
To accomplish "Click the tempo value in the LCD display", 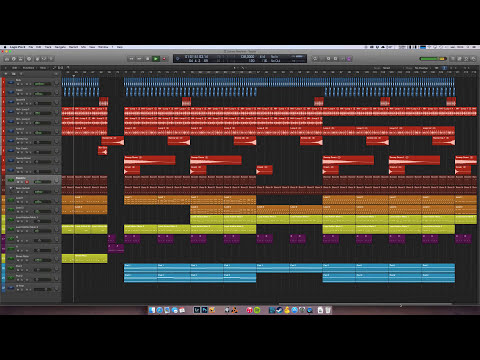I will (247, 57).
